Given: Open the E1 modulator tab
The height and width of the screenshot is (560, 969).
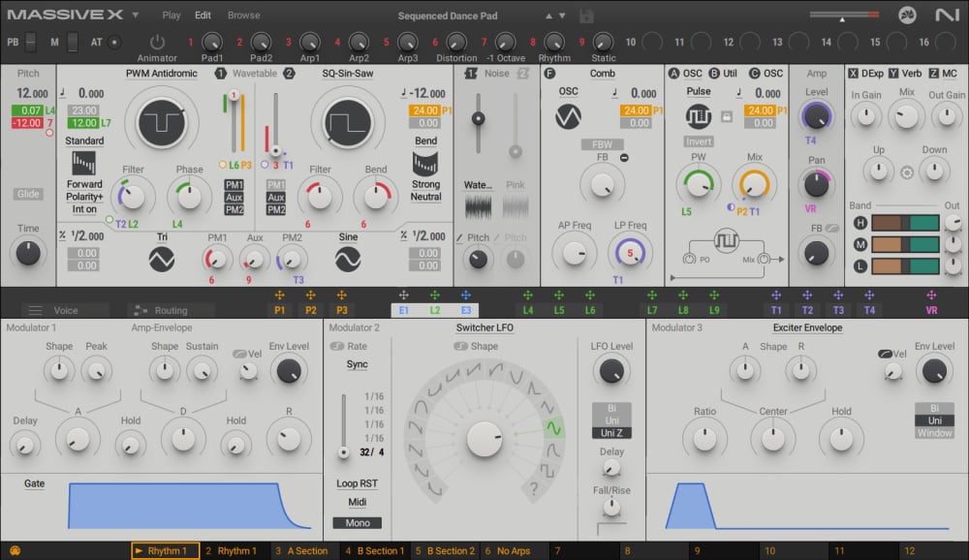Looking at the screenshot, I should pos(403,310).
